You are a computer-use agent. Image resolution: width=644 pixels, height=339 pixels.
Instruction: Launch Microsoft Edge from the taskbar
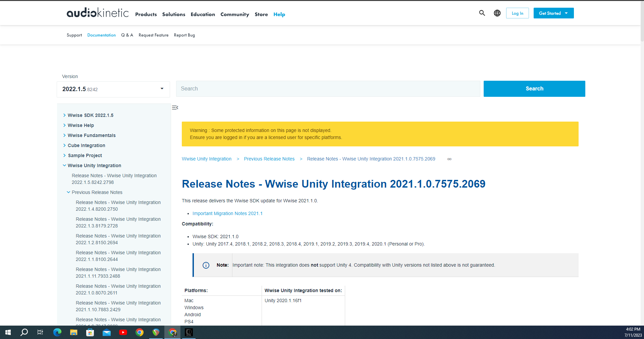pyautogui.click(x=57, y=332)
